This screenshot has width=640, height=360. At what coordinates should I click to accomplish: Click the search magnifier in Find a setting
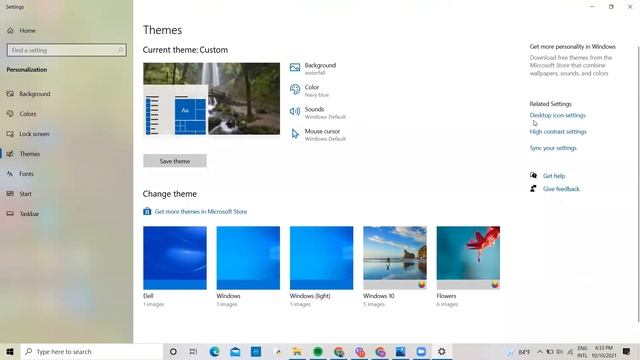point(120,50)
